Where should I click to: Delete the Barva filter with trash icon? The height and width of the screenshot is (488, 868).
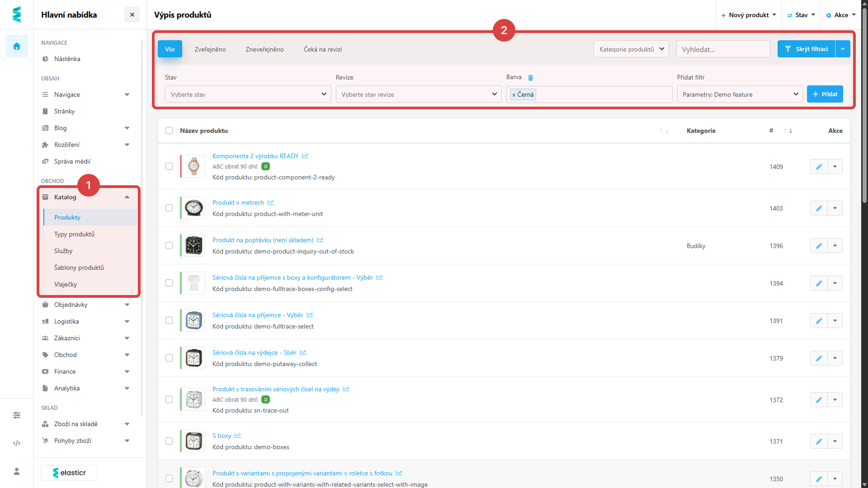pyautogui.click(x=531, y=78)
